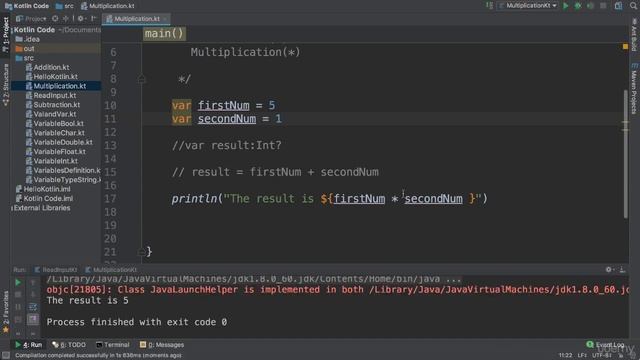Select the .idea folder in project tree
The height and width of the screenshot is (360, 640).
(32, 39)
